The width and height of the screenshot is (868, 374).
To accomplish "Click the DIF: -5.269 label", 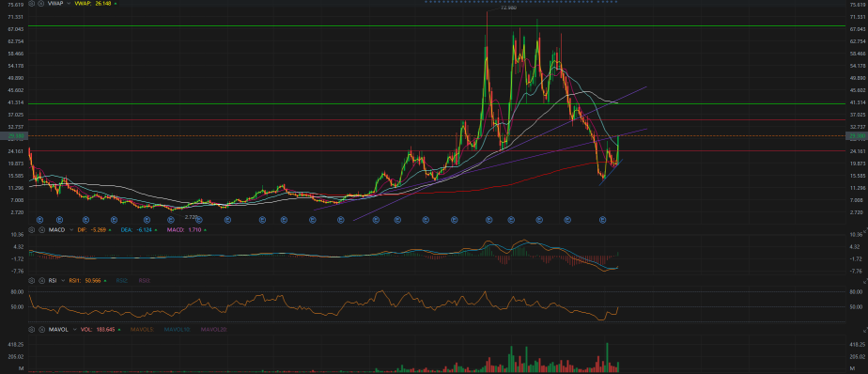I will (91, 230).
